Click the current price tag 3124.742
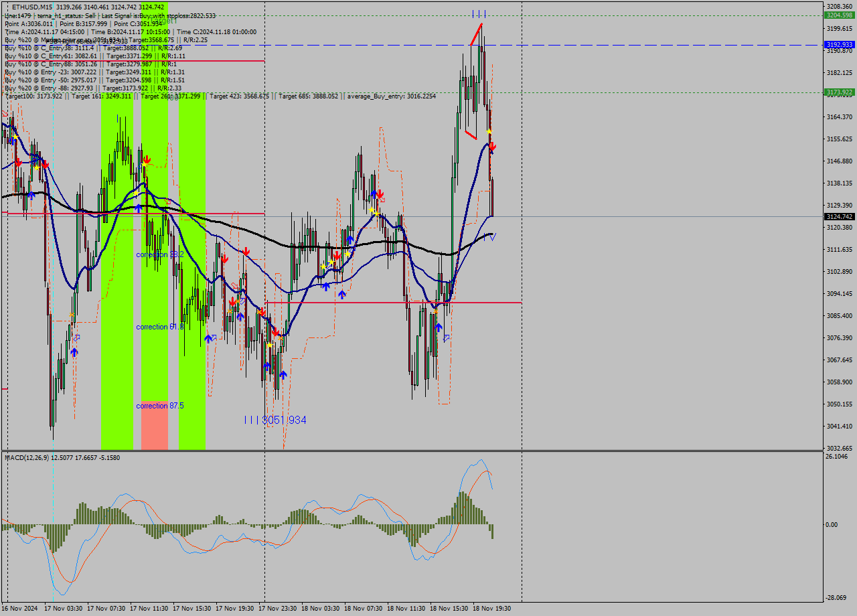857x616 pixels. (x=839, y=217)
